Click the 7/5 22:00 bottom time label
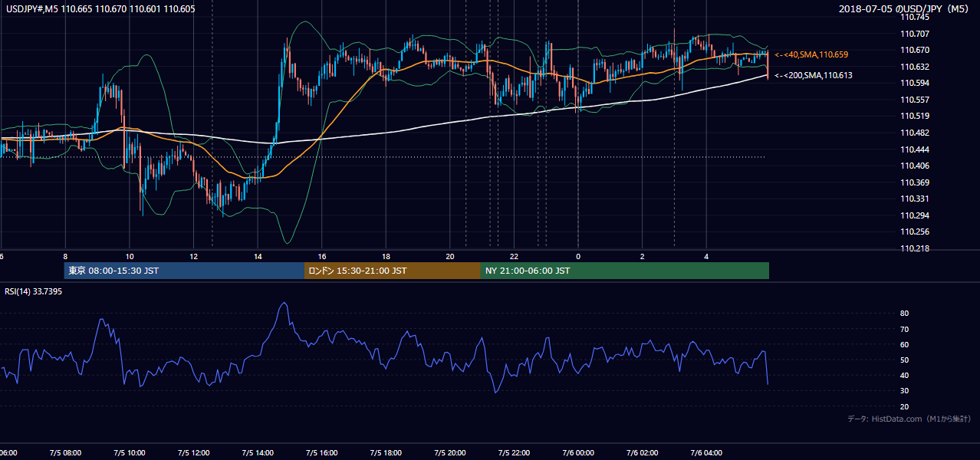 tap(515, 453)
